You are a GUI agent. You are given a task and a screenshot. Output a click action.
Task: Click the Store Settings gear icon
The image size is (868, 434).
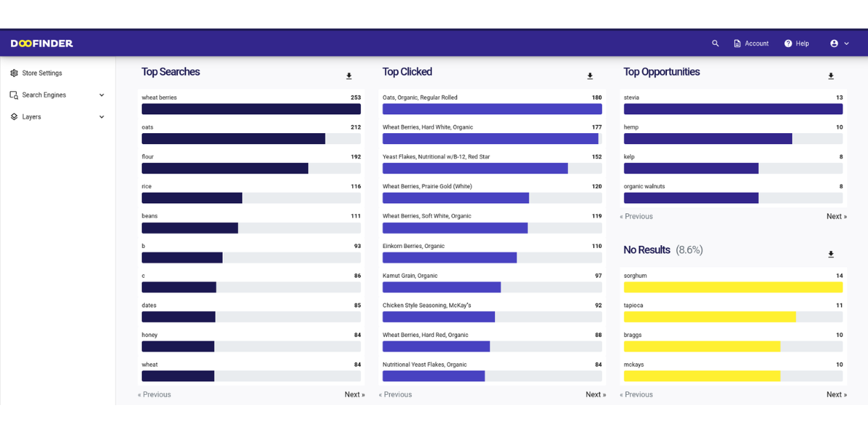[14, 73]
